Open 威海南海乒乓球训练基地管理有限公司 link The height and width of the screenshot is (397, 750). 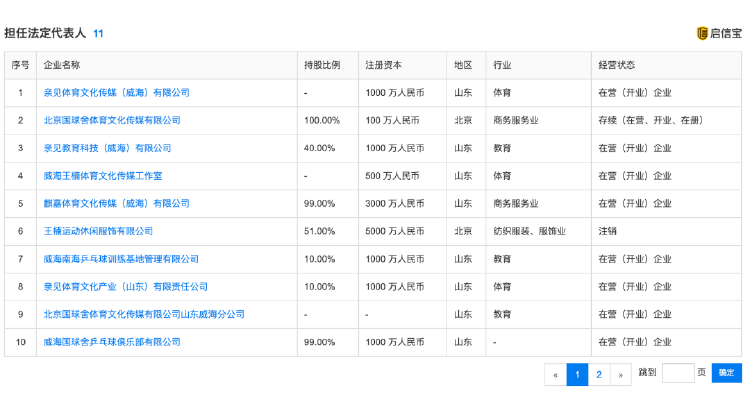[121, 259]
